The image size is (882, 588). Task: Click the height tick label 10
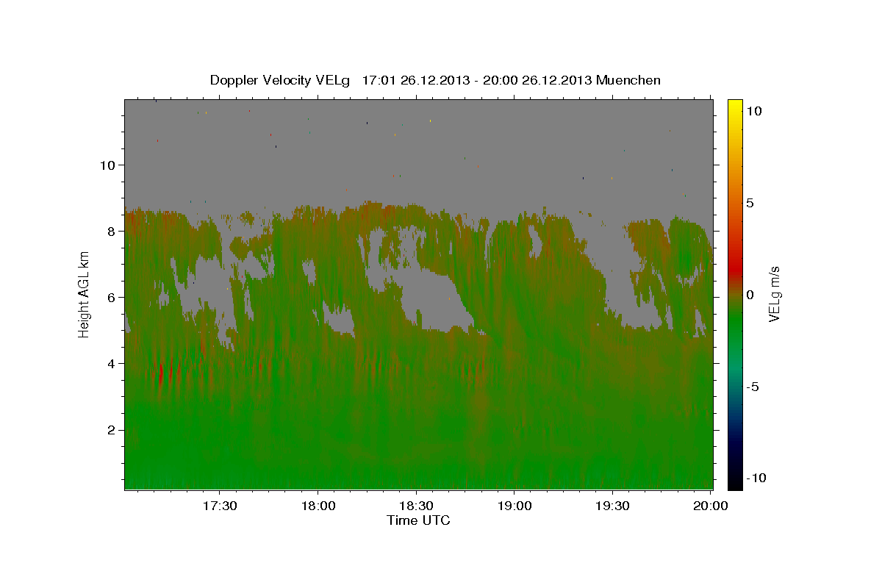pos(109,165)
